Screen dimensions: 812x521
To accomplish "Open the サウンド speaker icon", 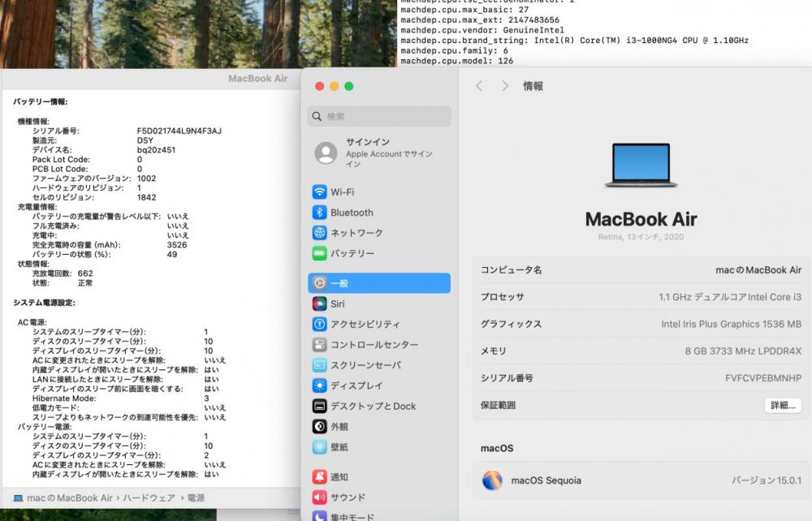I will (319, 497).
